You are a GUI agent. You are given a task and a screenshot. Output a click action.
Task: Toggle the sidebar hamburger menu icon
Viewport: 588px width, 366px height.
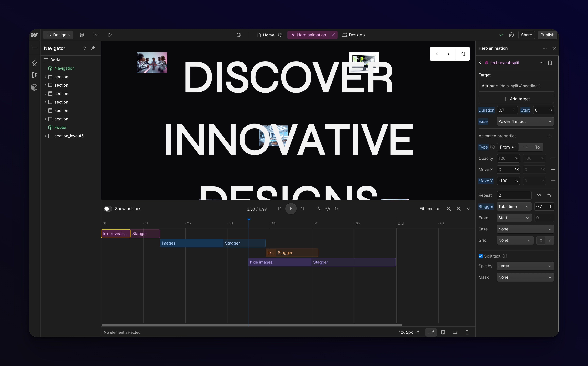[35, 47]
